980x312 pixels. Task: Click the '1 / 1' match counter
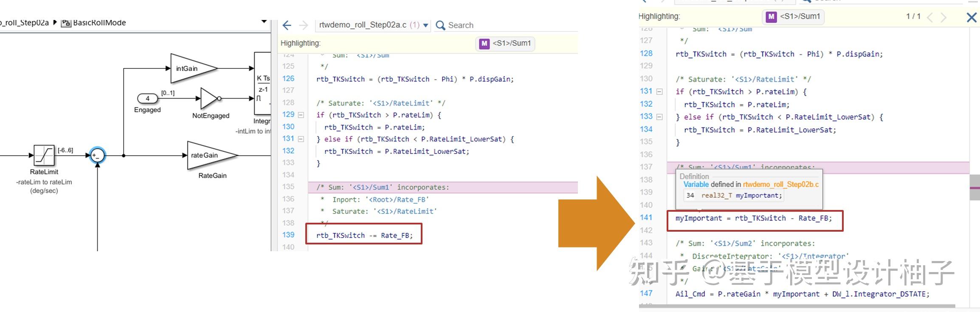coord(913,17)
